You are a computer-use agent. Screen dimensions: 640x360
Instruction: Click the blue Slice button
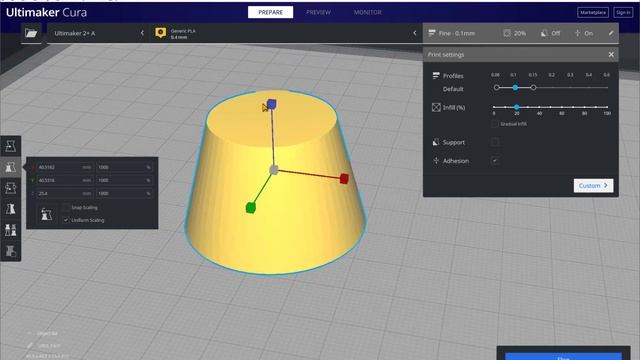point(563,356)
